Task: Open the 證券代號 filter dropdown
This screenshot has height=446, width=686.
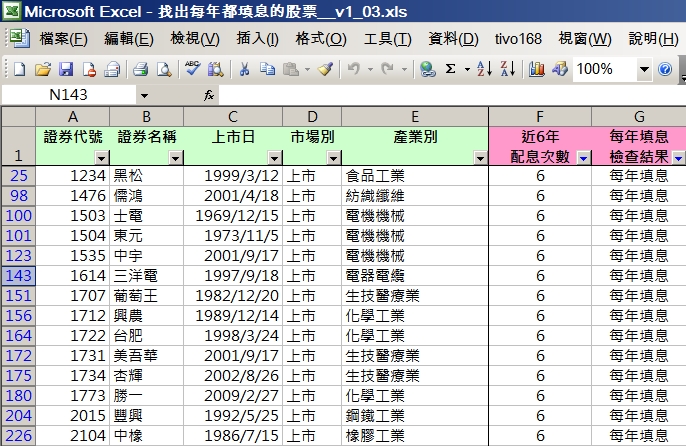Action: 102,158
